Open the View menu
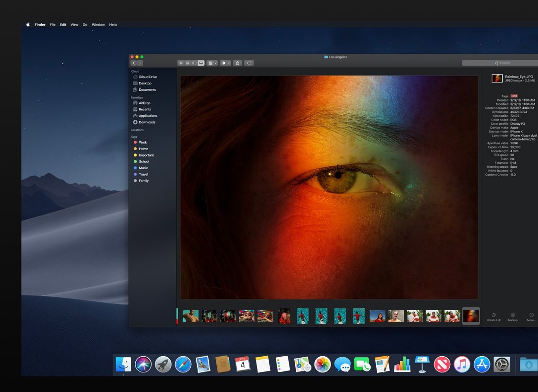The height and width of the screenshot is (392, 538). (75, 25)
